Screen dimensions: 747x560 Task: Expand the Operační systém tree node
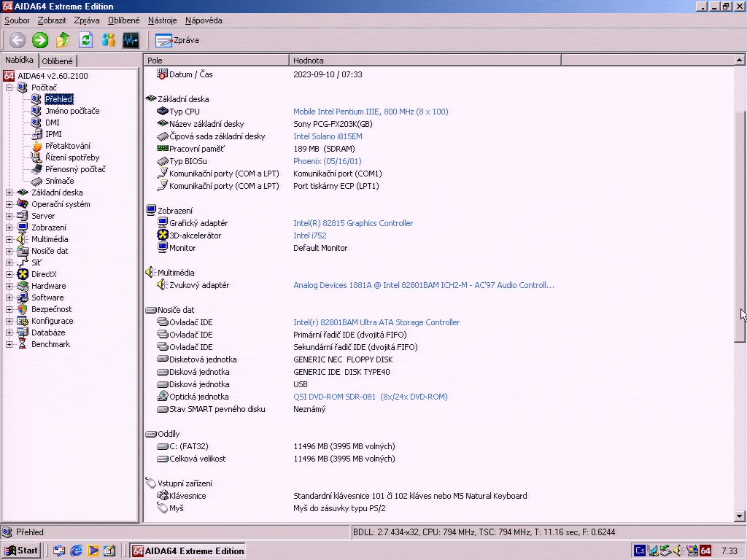9,204
